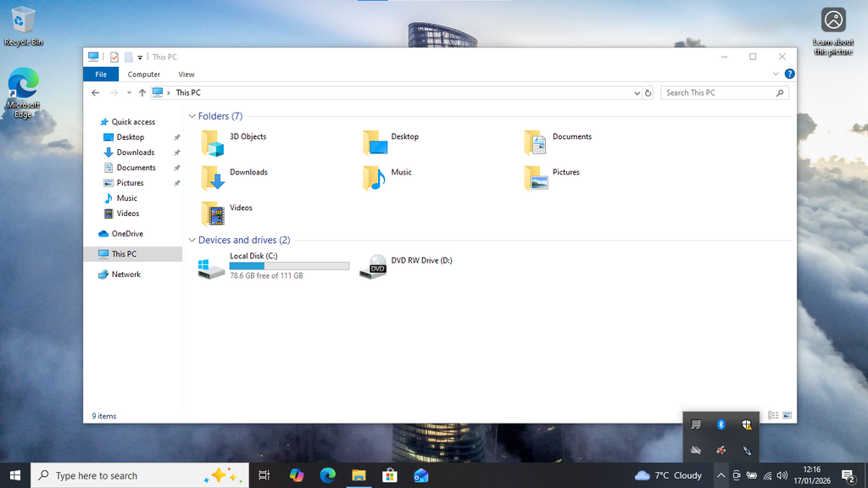Select Network in the navigation pane
868x488 pixels.
(125, 274)
